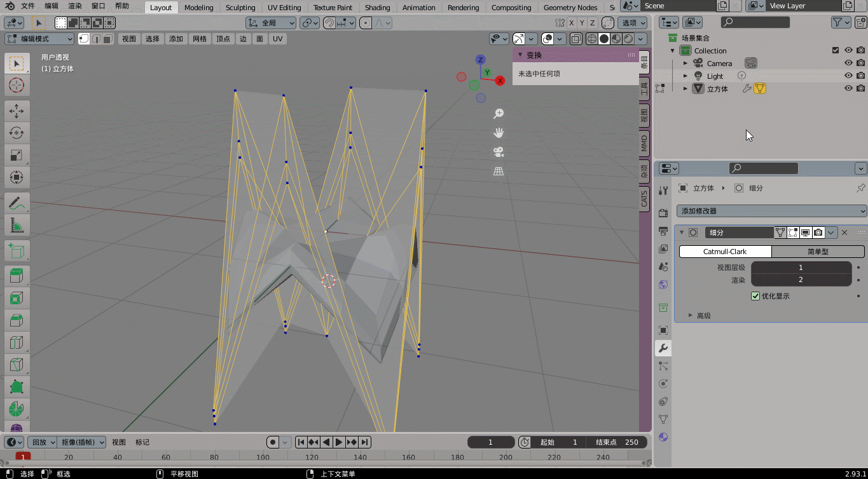Toggle X-ray display in viewport header
This screenshot has height=479, width=868.
point(575,39)
